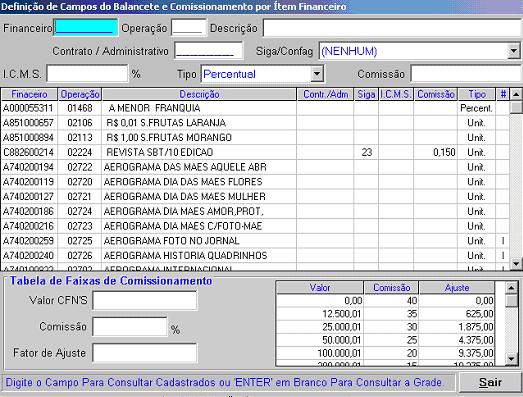
Task: Select row REVISTA SBT/10 EDICAO
Action: click(255, 152)
